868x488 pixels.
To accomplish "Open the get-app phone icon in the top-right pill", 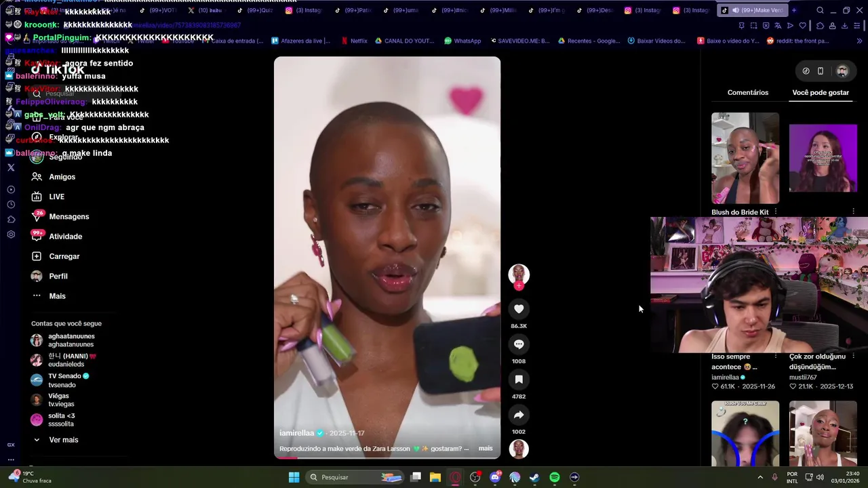I will coord(821,71).
